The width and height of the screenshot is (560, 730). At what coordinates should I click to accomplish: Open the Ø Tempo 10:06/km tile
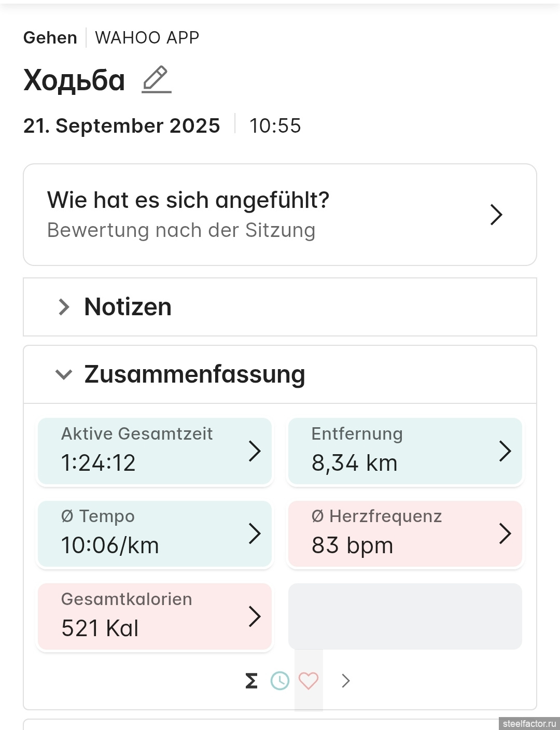click(155, 534)
